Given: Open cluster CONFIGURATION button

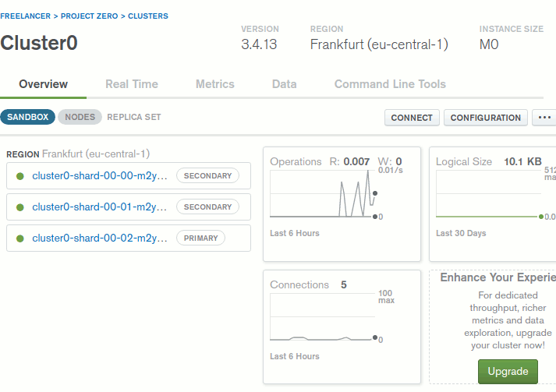Looking at the screenshot, I should pos(486,118).
